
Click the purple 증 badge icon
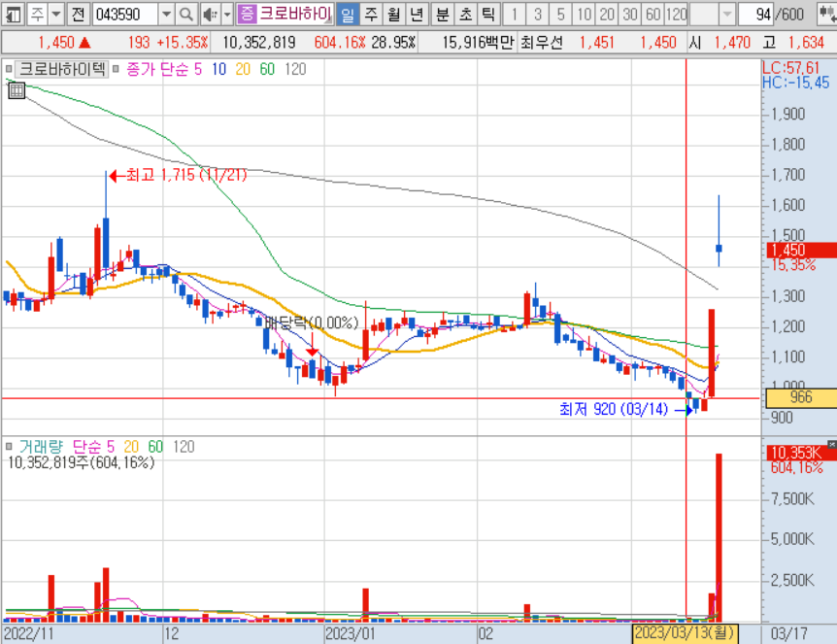tap(247, 14)
